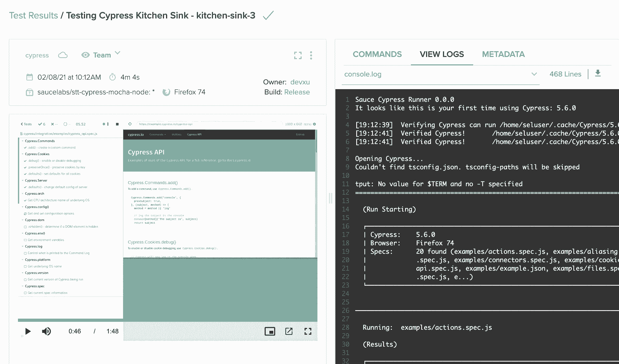Open the console.log file dropdown
This screenshot has width=619, height=364.
[440, 74]
